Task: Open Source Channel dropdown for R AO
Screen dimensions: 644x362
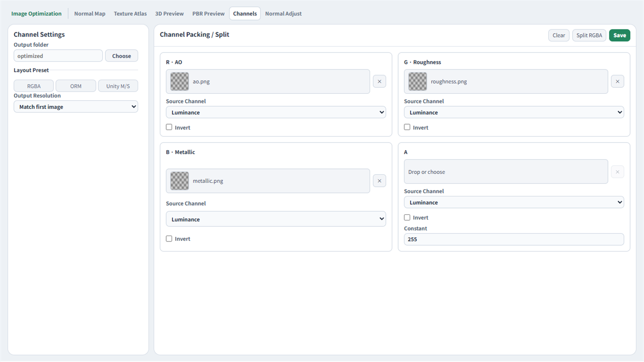Action: [276, 112]
